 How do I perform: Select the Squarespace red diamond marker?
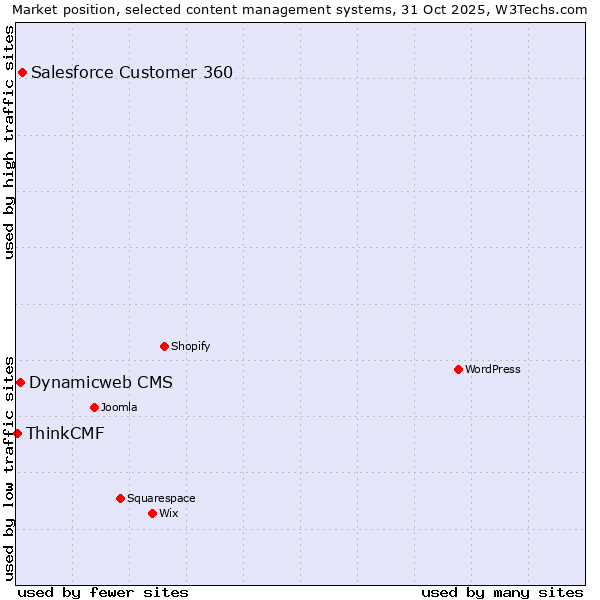(120, 498)
